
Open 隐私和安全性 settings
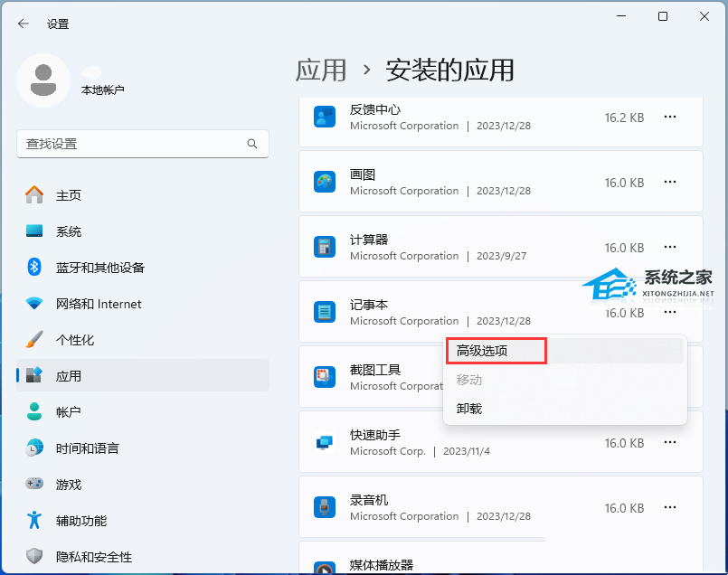tap(94, 557)
